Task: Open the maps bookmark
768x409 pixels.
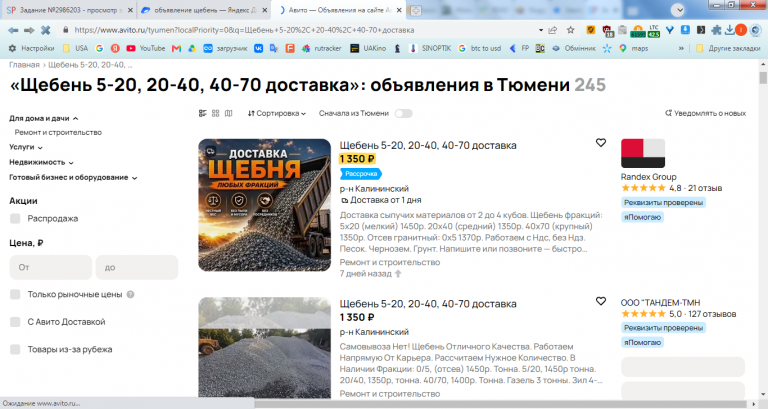Action: [633, 48]
